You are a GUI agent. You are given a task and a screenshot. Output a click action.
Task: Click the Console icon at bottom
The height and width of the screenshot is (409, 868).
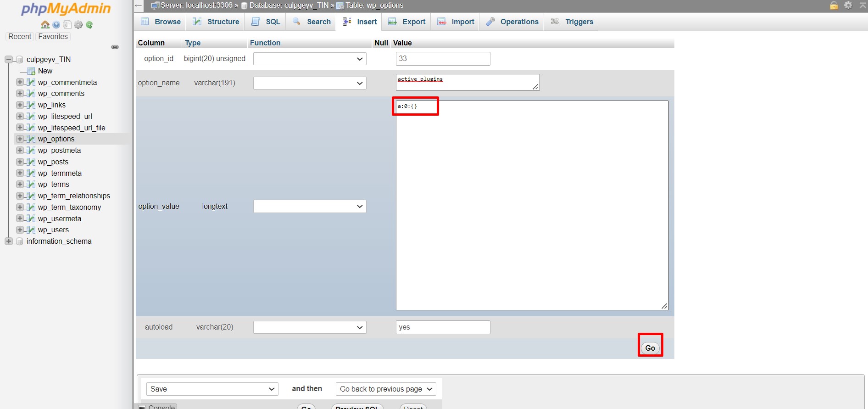tap(142, 407)
